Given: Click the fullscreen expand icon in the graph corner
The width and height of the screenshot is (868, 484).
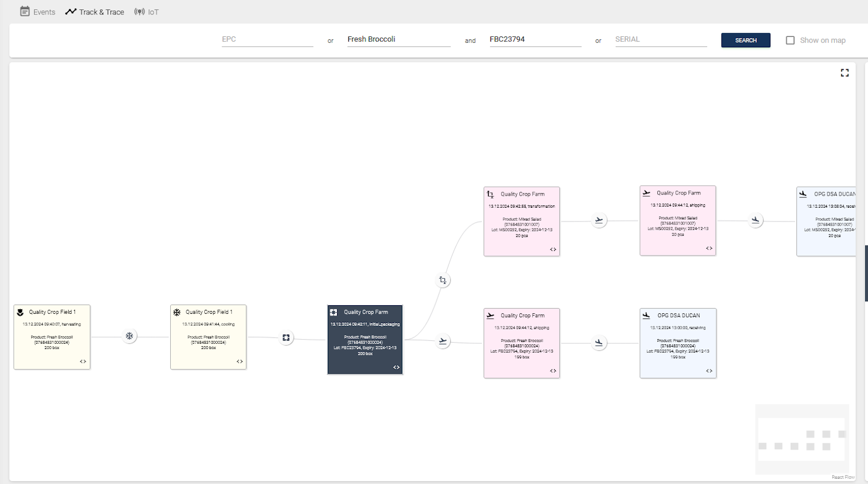Looking at the screenshot, I should tap(845, 73).
